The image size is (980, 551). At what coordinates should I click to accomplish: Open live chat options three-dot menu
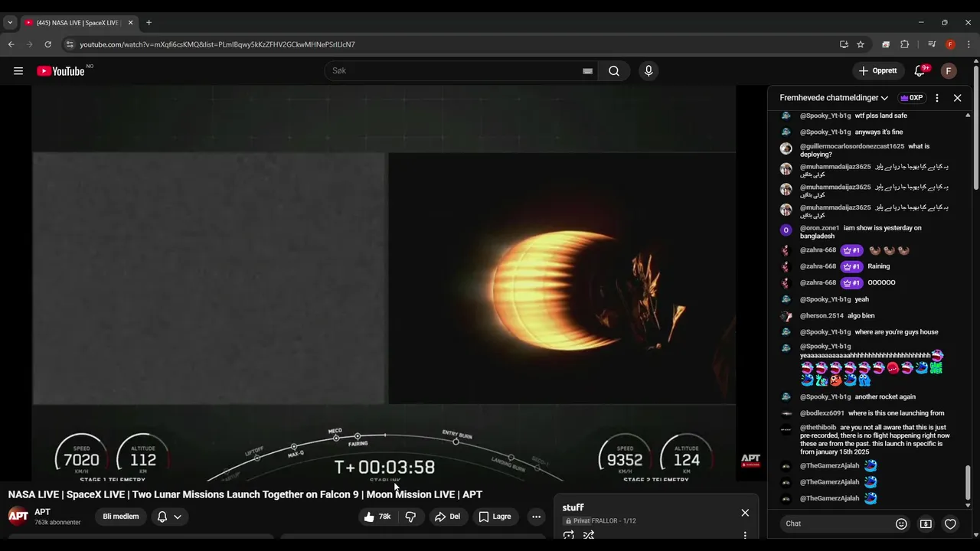[x=937, y=98]
